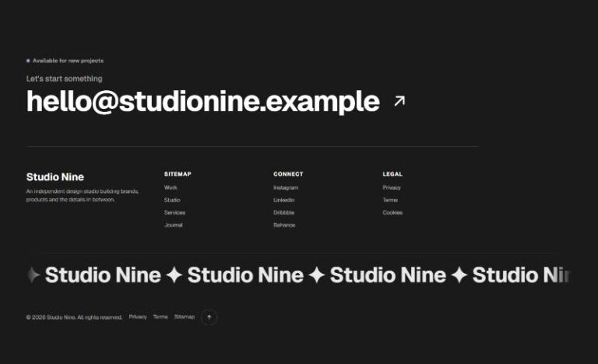Image resolution: width=598 pixels, height=364 pixels.
Task: Click the "Available for new projects" status
Action: (65, 61)
